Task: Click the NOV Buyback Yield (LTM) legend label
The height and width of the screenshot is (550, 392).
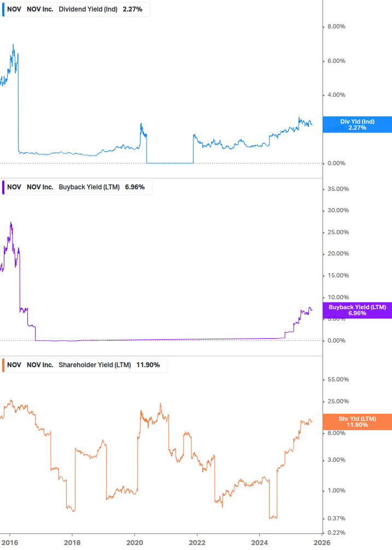Action: coord(77,187)
